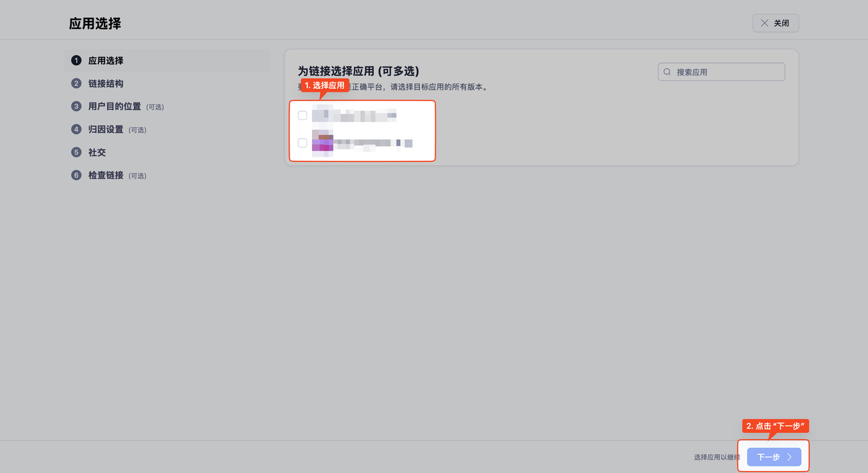Click the magnifier icon in the search box
Viewport: 868px width, 473px height.
coord(667,72)
